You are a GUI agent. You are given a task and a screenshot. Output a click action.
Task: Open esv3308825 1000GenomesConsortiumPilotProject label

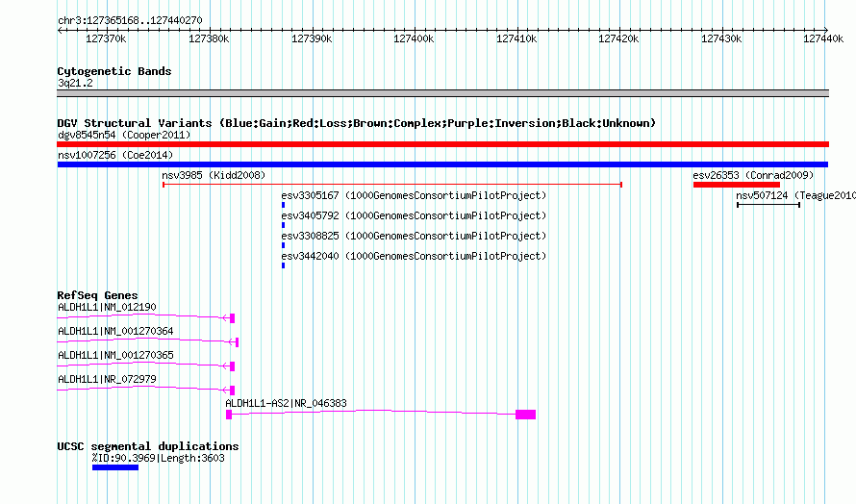[414, 236]
